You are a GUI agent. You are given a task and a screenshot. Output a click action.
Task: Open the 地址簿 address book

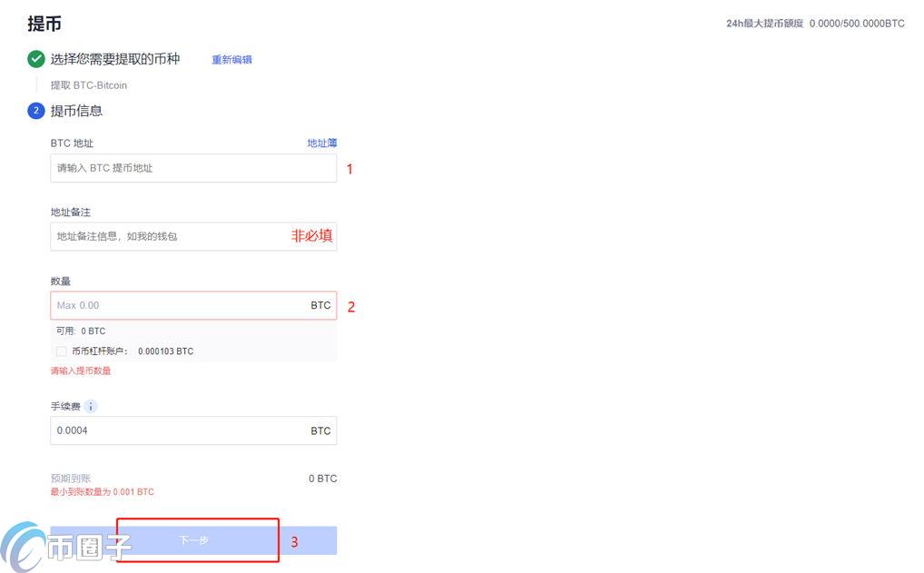[321, 143]
